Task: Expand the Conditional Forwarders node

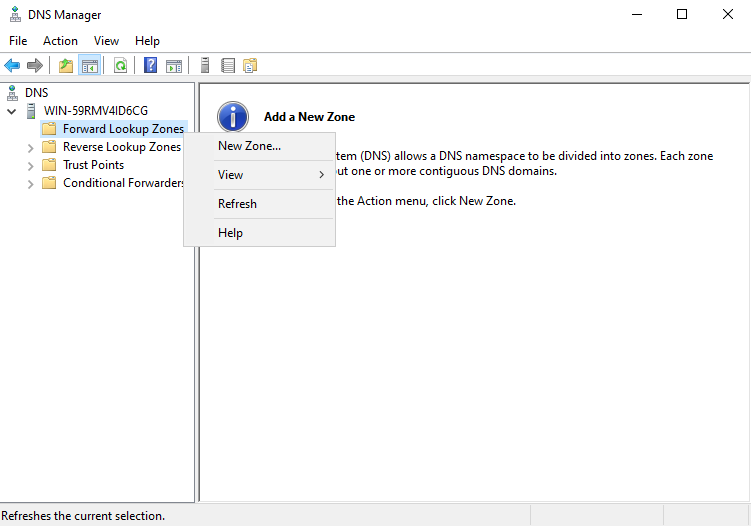Action: tap(31, 184)
